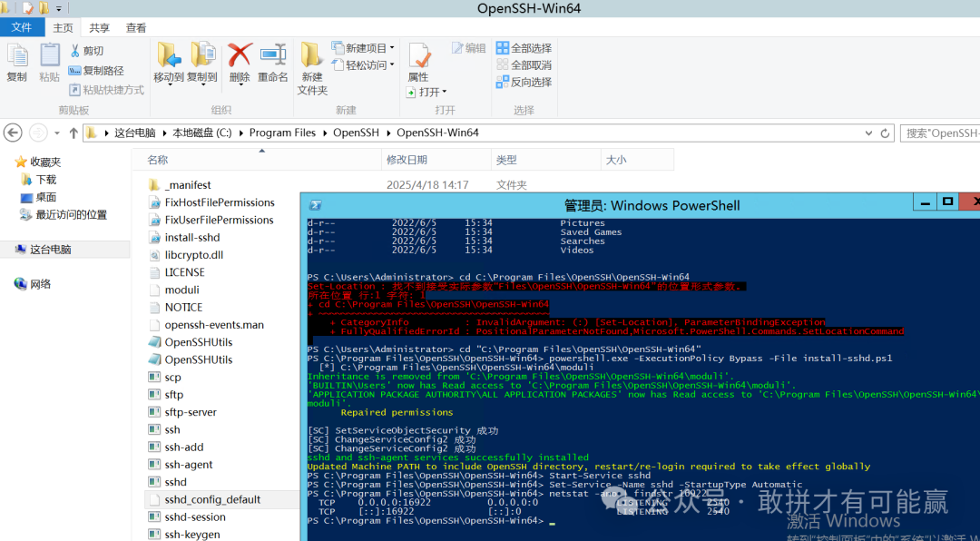Create folder using New Folder (新建文件夹) icon
This screenshot has width=980, height=541.
(x=311, y=62)
